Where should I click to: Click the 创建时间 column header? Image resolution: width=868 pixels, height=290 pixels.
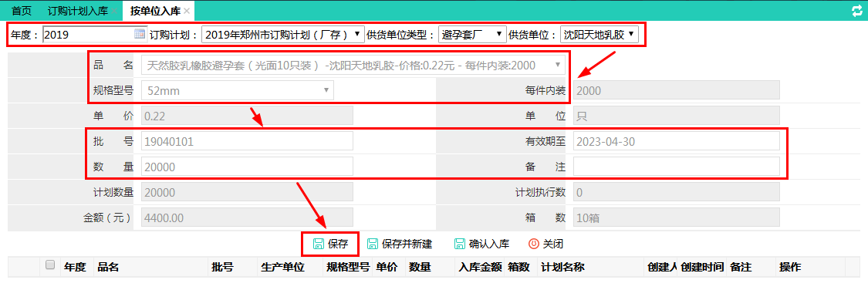(x=702, y=268)
